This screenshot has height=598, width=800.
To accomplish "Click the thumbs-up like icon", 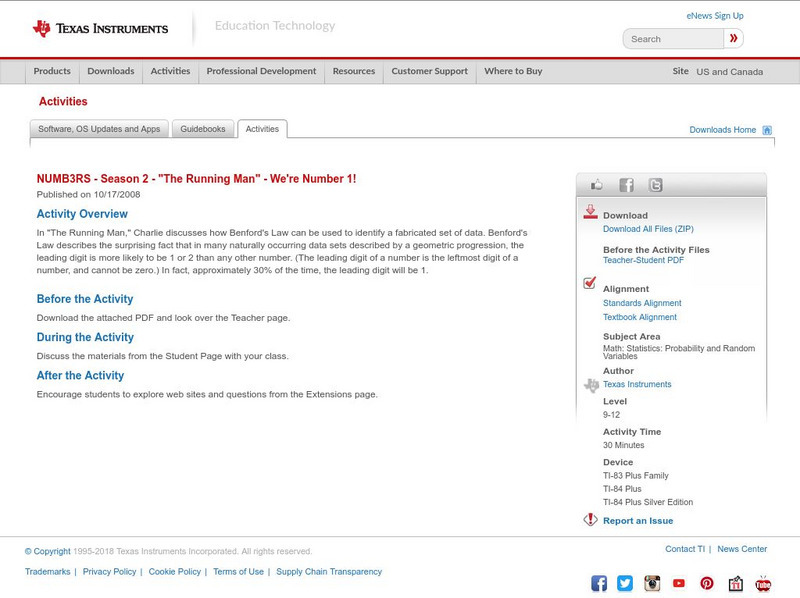I will (x=596, y=185).
